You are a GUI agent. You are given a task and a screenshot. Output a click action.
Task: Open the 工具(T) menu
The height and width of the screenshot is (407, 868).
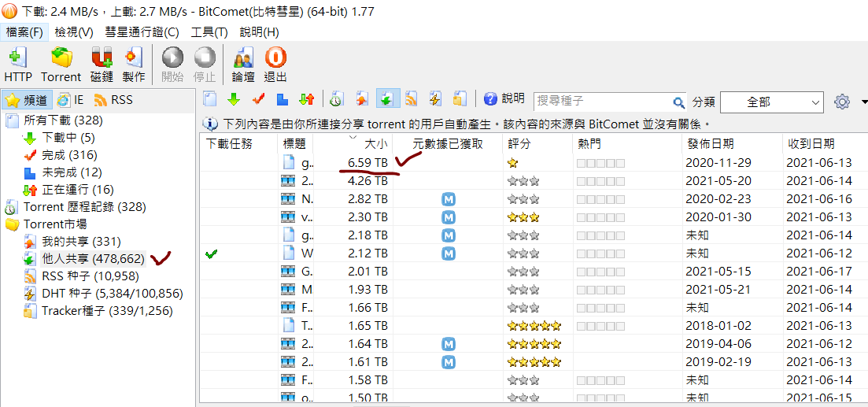(x=209, y=32)
